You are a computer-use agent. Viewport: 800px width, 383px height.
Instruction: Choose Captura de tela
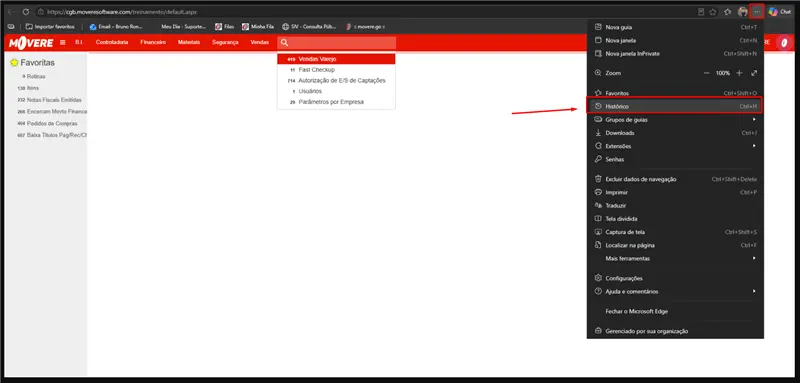coord(675,232)
